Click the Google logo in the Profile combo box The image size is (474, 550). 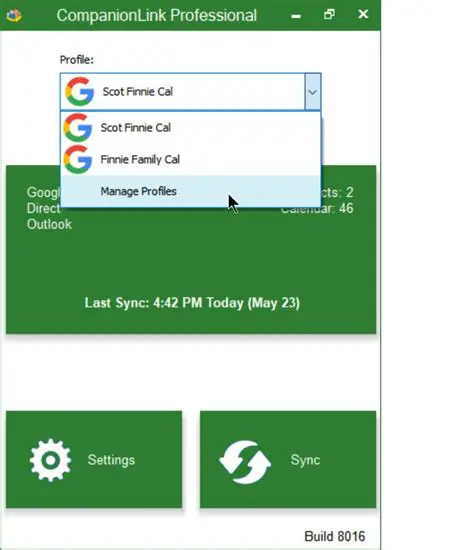80,92
